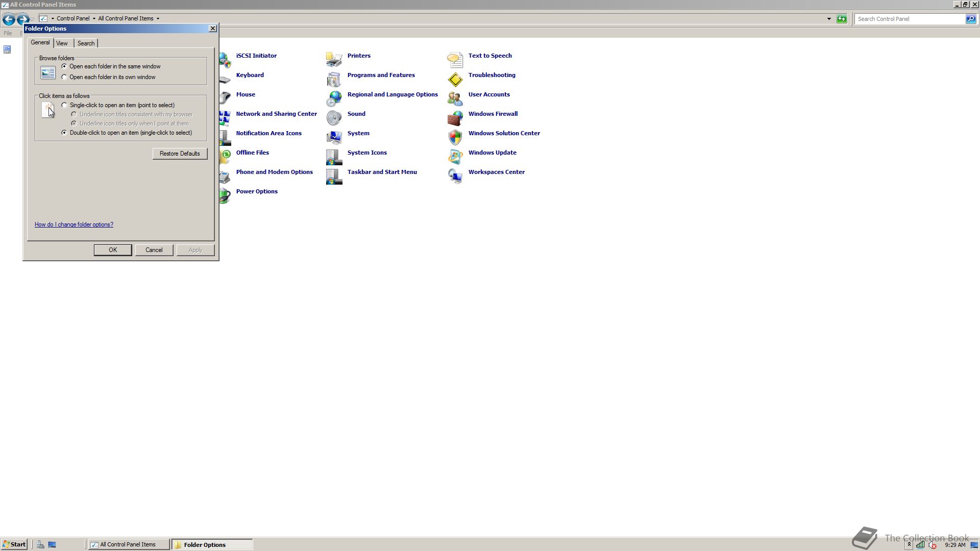Viewport: 980px width, 551px height.
Task: Open the User Accounts people icon
Action: 455,98
